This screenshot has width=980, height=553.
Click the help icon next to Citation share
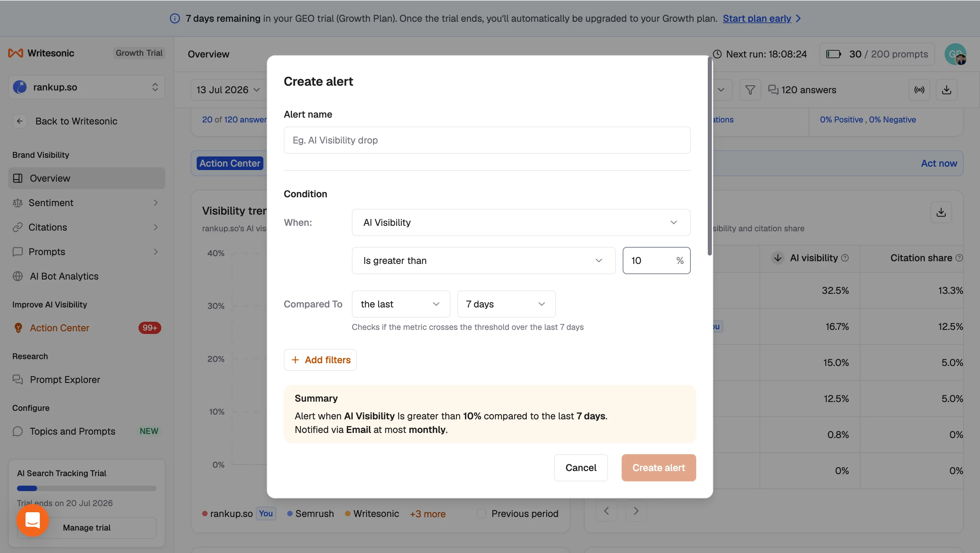click(959, 258)
